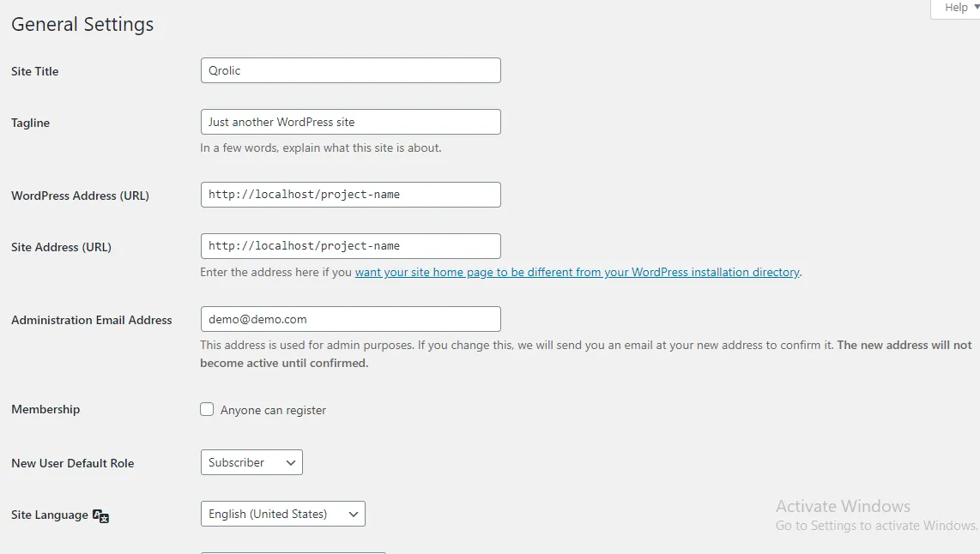Focus the Administration Email Address field
The image size is (980, 554).
(350, 319)
